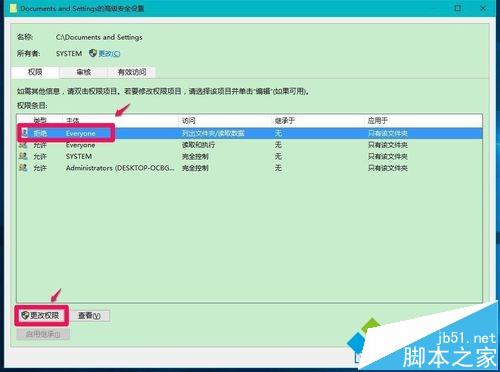
Task: Switch to the 审核 tab
Action: [x=83, y=72]
